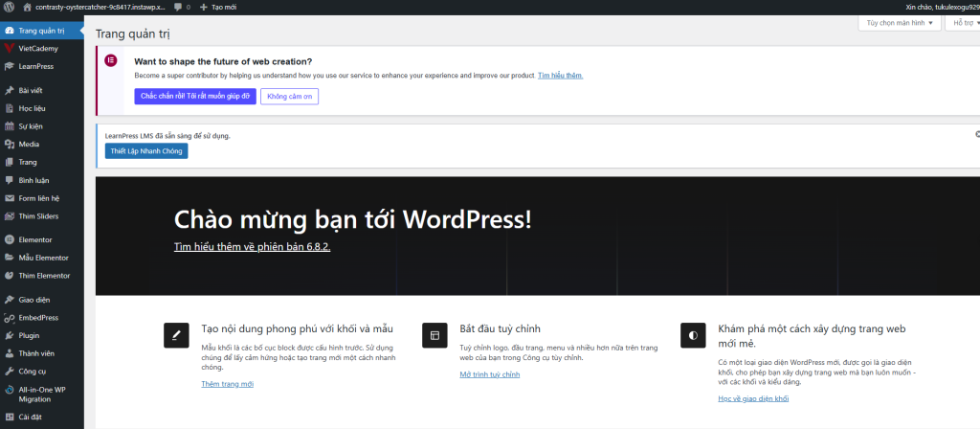Image resolution: width=980 pixels, height=429 pixels.
Task: Click the Học liệu document icon
Action: (9, 108)
